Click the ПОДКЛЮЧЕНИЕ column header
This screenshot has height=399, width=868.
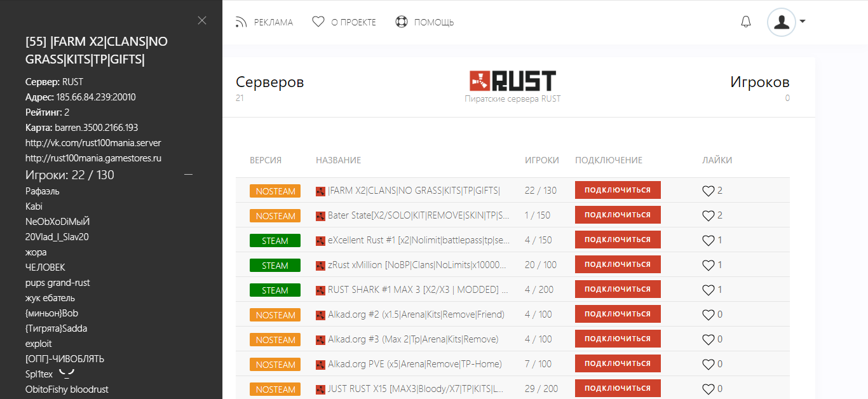tap(609, 160)
